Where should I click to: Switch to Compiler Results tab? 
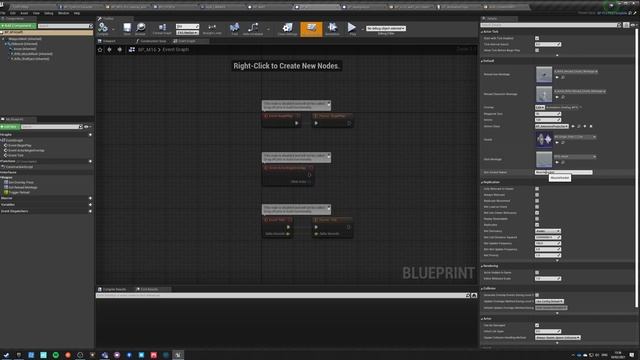113,289
